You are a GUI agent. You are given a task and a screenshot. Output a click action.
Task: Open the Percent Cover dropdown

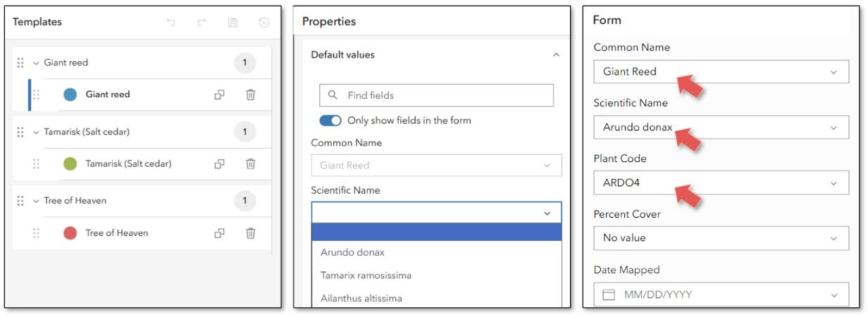coord(721,238)
